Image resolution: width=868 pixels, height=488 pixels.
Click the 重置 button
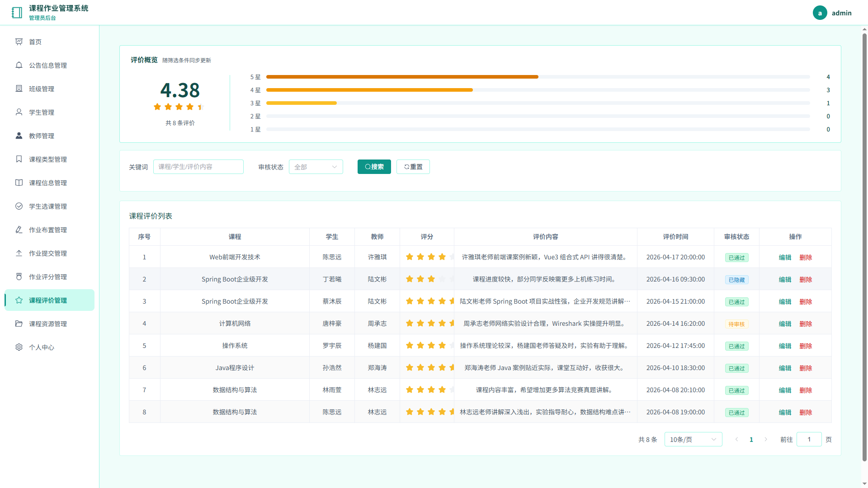[413, 167]
